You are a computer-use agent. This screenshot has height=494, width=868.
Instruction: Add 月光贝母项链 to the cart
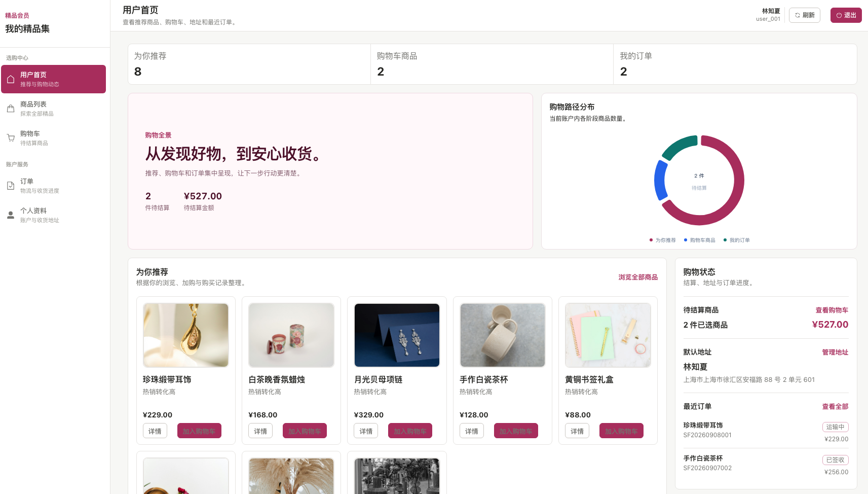tap(410, 431)
